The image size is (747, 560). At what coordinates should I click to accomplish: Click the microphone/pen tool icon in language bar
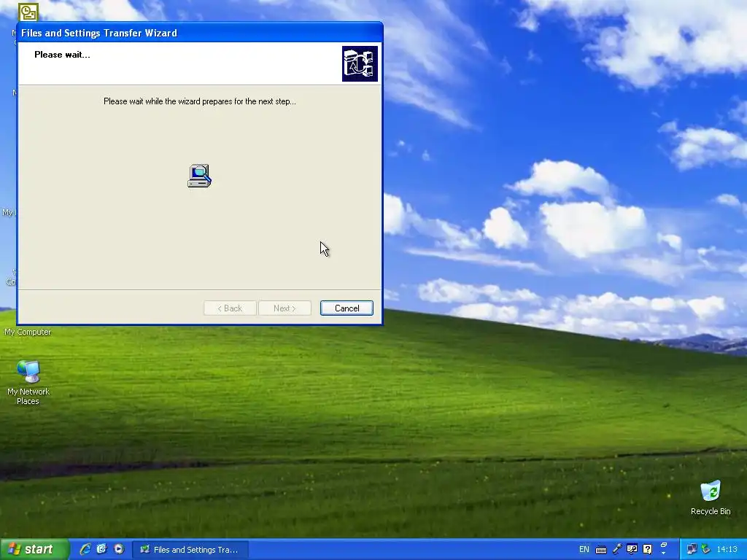pyautogui.click(x=616, y=550)
